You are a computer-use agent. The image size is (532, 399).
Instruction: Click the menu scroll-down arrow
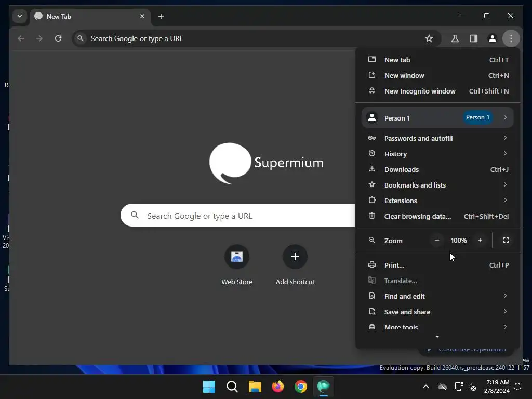(437, 337)
